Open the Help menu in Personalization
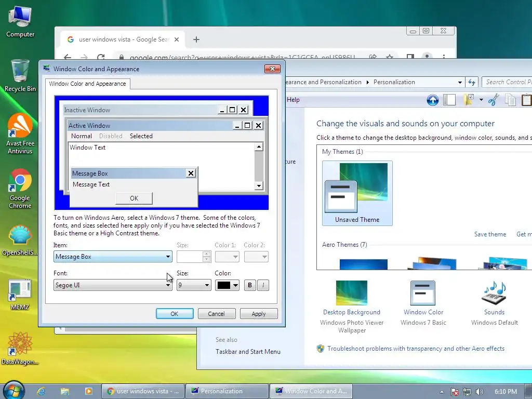532x399 pixels. (x=293, y=100)
